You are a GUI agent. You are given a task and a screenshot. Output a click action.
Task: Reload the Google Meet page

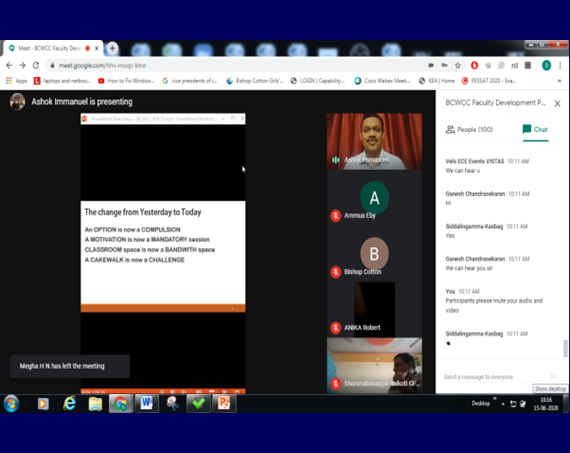coord(36,65)
